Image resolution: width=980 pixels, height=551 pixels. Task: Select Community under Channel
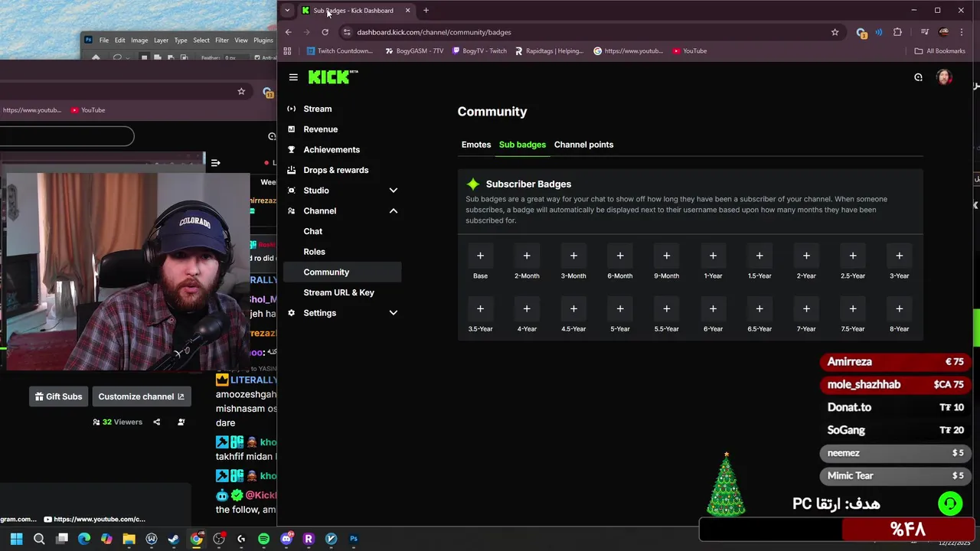341,272
